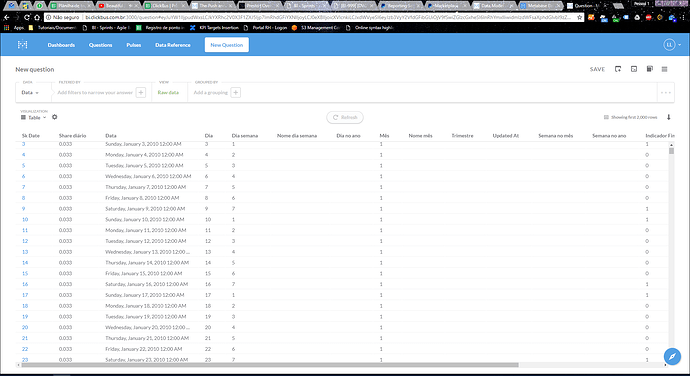Click the Sk Date column header
This screenshot has width=690, height=376.
point(31,136)
